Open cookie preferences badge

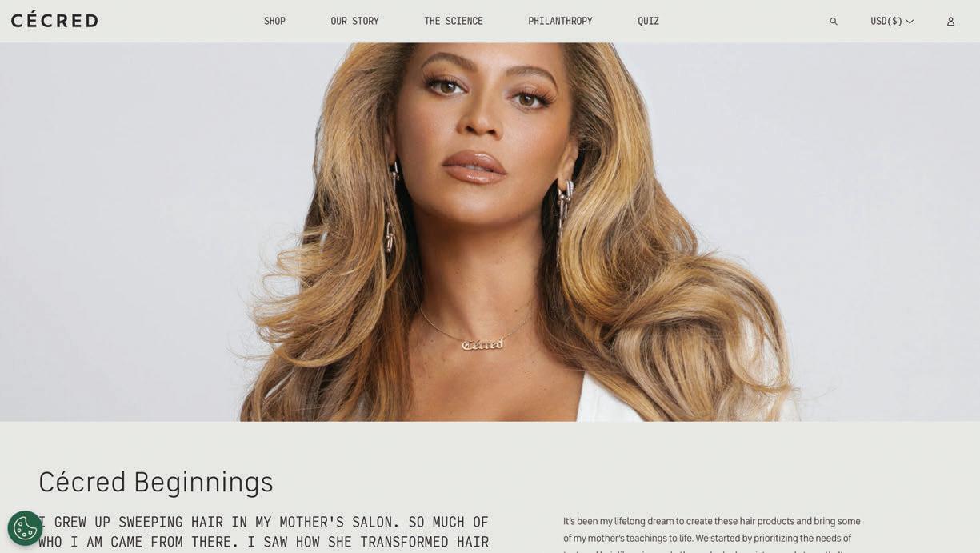click(x=25, y=528)
